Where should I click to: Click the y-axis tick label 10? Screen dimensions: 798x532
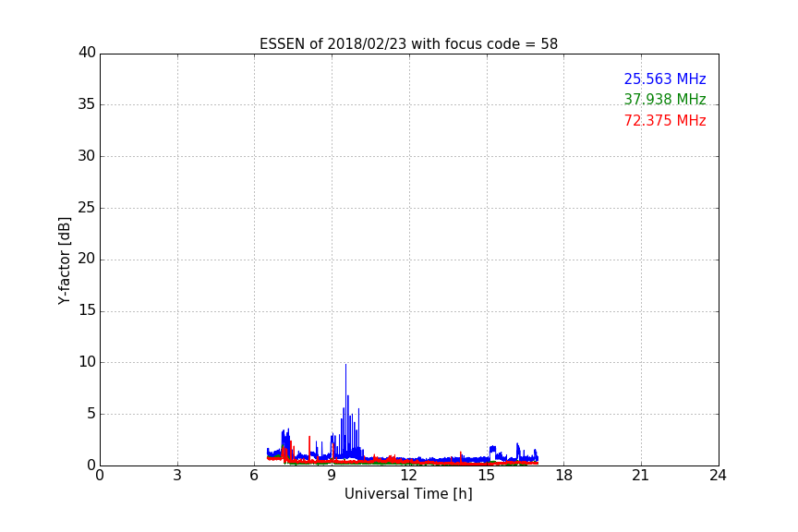click(x=87, y=362)
